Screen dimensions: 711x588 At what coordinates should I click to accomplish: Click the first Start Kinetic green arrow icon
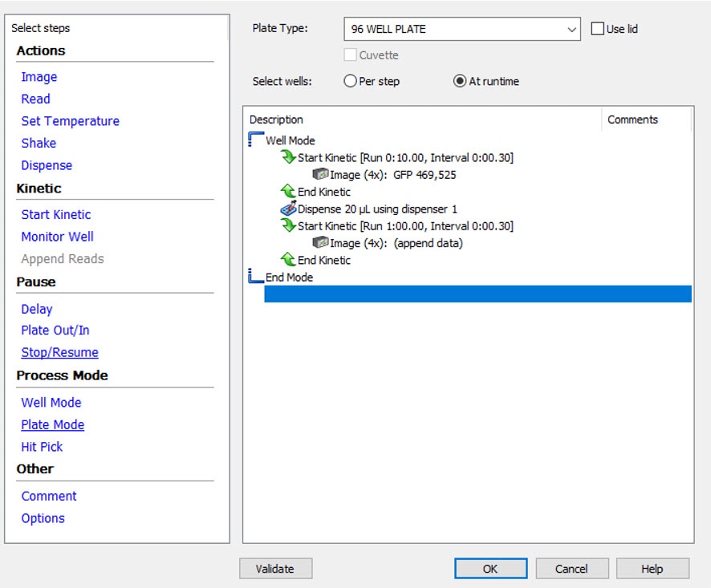tap(288, 158)
